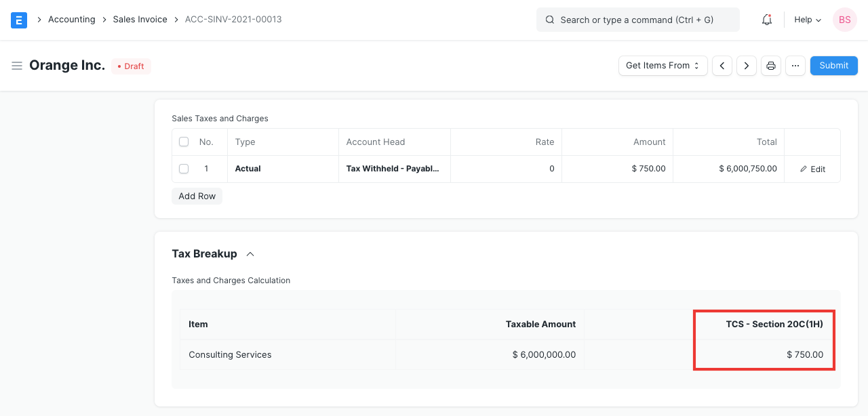This screenshot has height=416, width=868.
Task: Navigate to the previous invoice with left arrow
Action: tap(722, 66)
